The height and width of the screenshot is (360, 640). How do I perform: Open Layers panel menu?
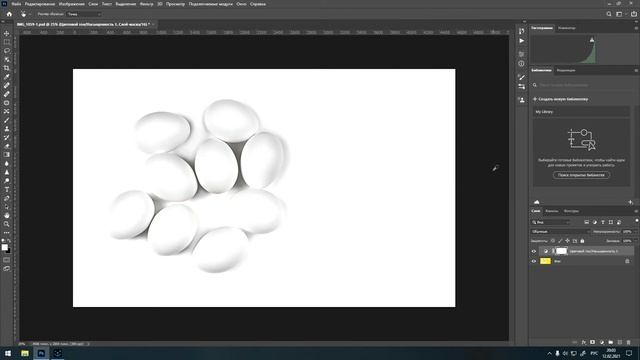pos(636,211)
